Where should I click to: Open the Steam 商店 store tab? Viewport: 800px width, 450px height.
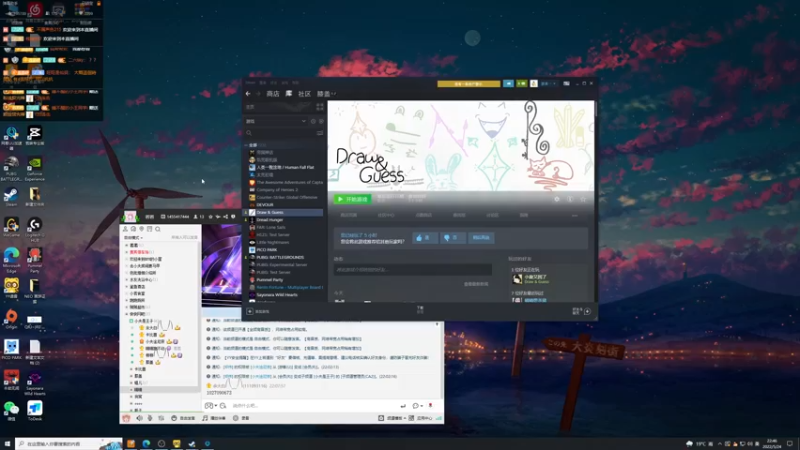273,94
